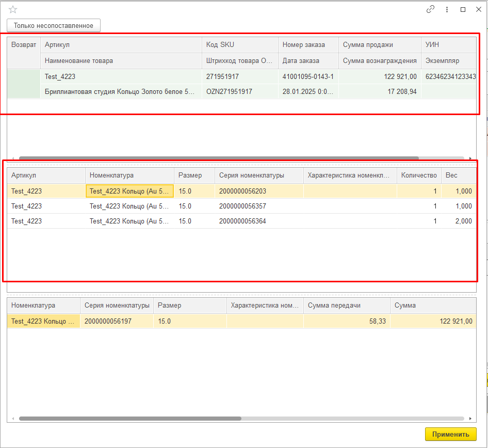Click bottom table scroll right arrow

click(470, 419)
